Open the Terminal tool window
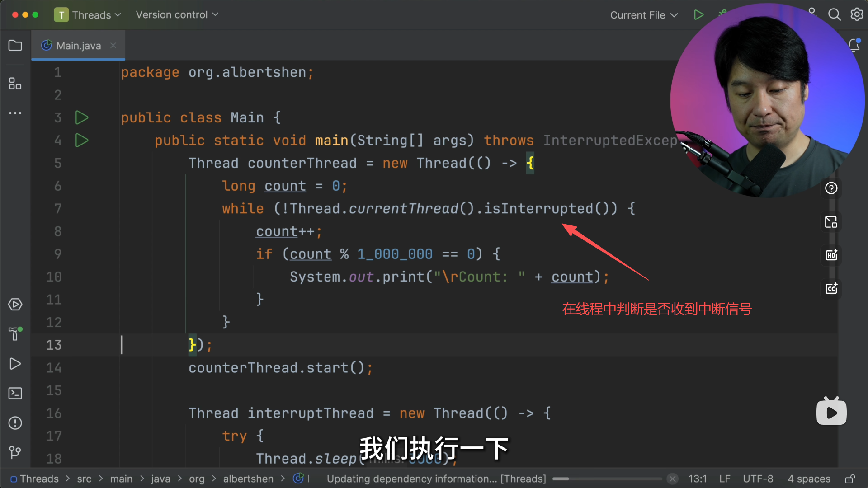 (x=15, y=393)
